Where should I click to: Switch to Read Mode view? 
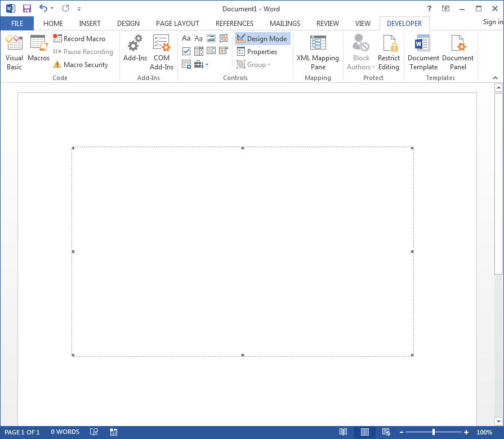[x=344, y=432]
